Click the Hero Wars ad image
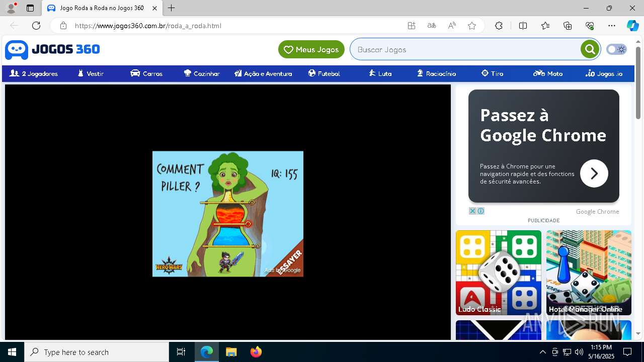644x362 pixels. (227, 214)
